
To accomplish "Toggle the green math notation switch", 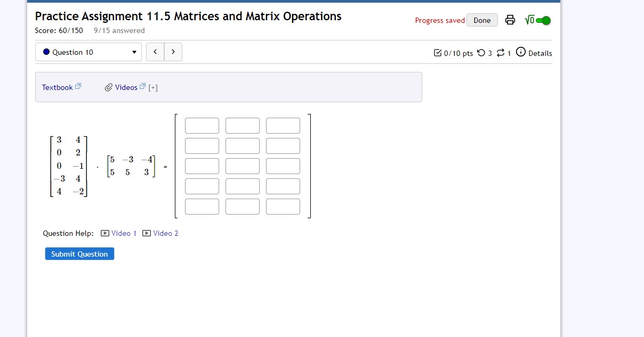I will 543,20.
